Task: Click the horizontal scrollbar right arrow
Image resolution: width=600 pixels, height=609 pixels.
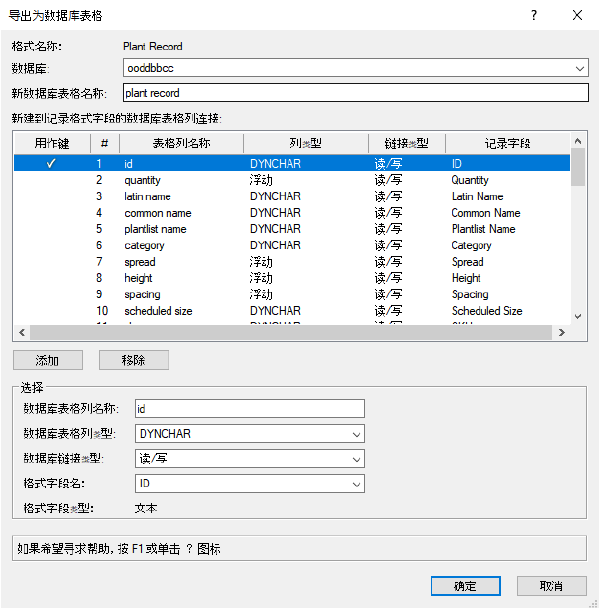Action: click(563, 333)
